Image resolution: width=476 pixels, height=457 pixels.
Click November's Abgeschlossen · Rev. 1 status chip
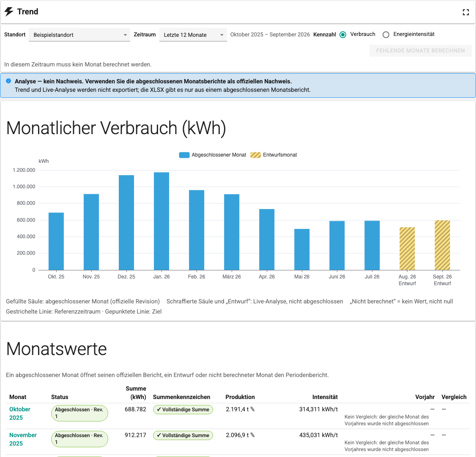pos(79,439)
